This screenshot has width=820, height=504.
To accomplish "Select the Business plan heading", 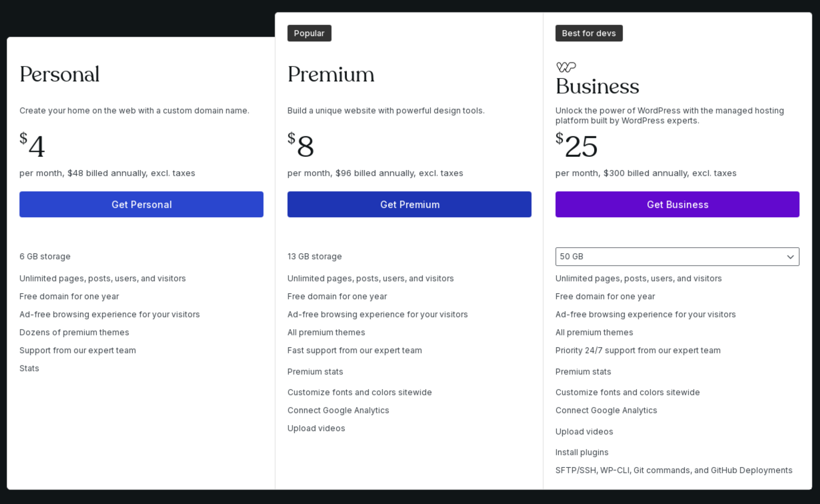I will point(597,87).
